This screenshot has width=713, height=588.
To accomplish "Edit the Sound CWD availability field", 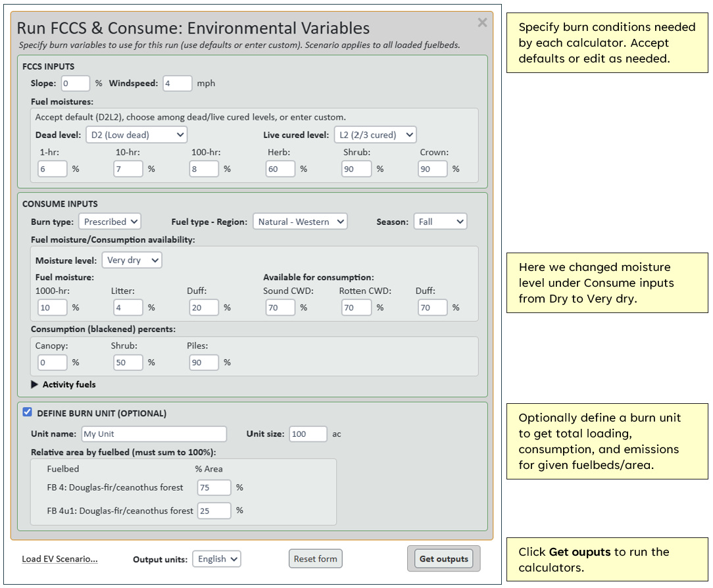I will click(x=281, y=308).
